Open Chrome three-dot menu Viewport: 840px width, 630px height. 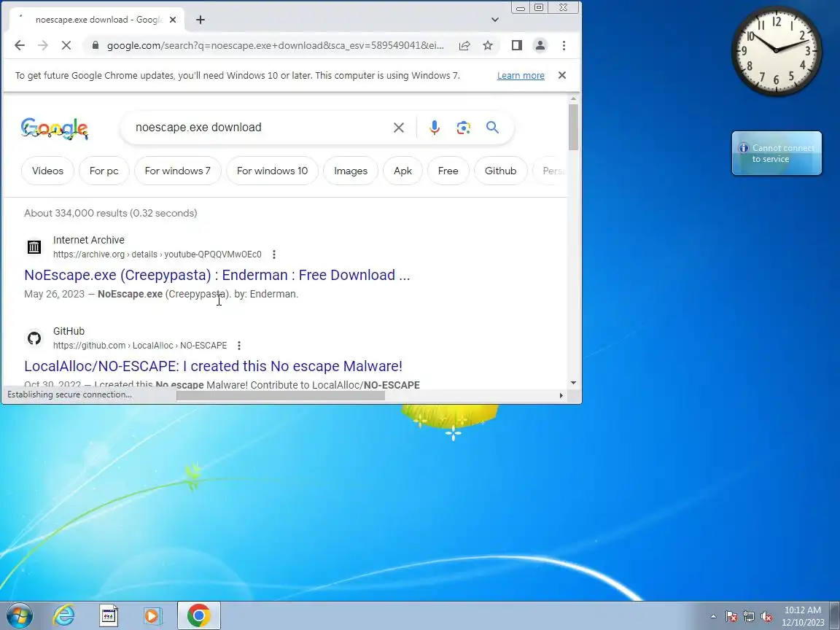564,45
